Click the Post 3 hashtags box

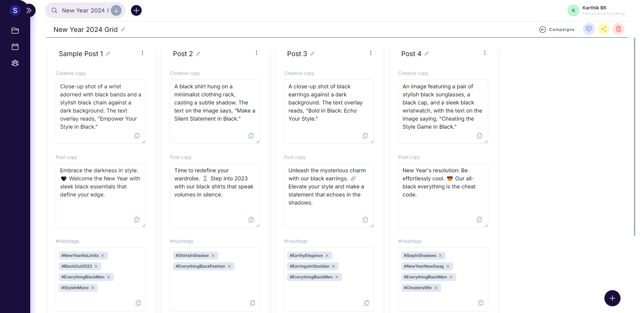pos(329,279)
